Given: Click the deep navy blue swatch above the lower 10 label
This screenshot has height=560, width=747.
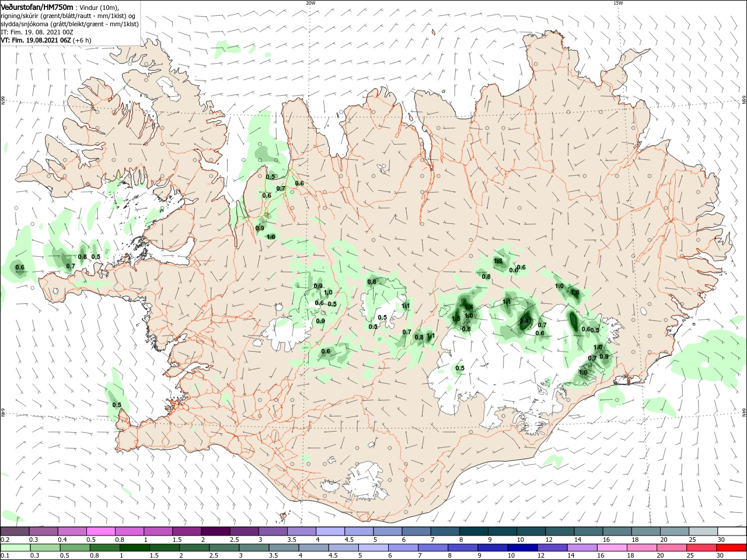Looking at the screenshot, I should 522,548.
